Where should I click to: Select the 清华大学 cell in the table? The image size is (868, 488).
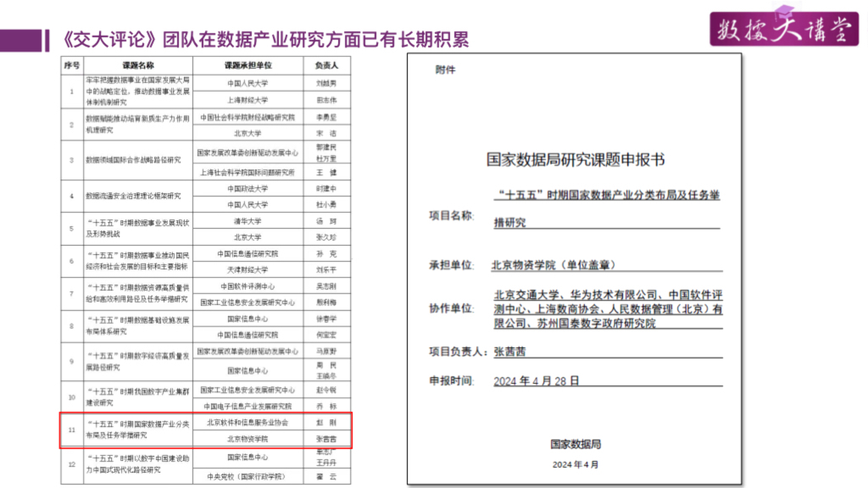pos(248,221)
